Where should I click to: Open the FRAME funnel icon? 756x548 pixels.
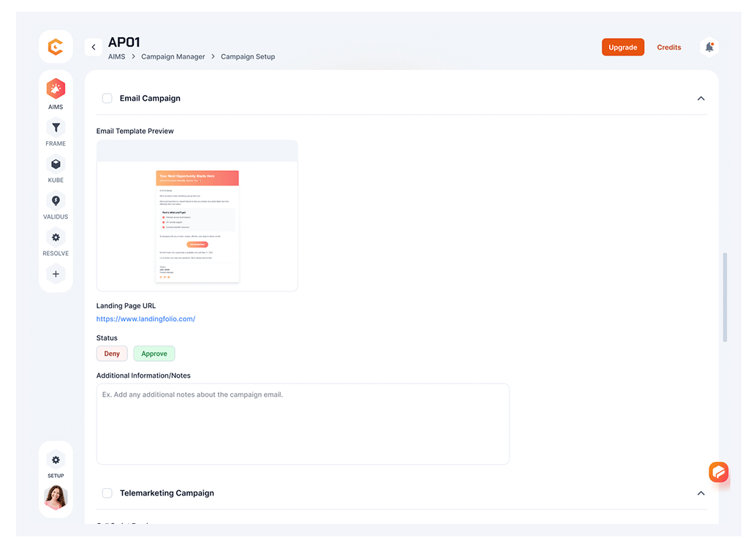point(56,128)
